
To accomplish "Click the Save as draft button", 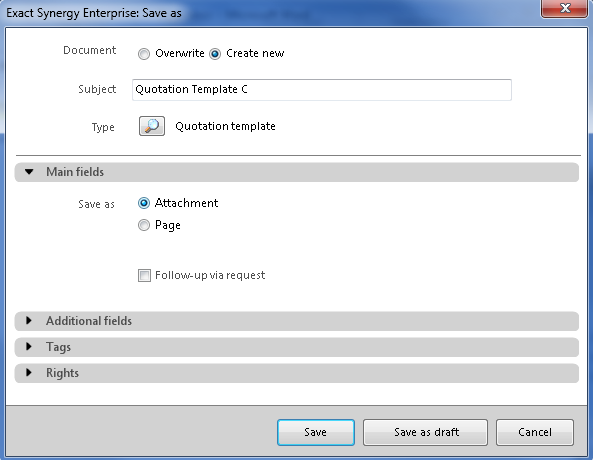I will pyautogui.click(x=425, y=432).
